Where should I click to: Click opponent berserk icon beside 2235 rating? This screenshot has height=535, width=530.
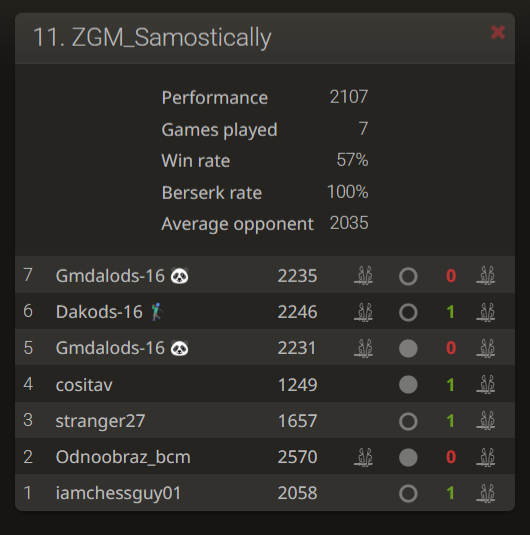click(363, 275)
